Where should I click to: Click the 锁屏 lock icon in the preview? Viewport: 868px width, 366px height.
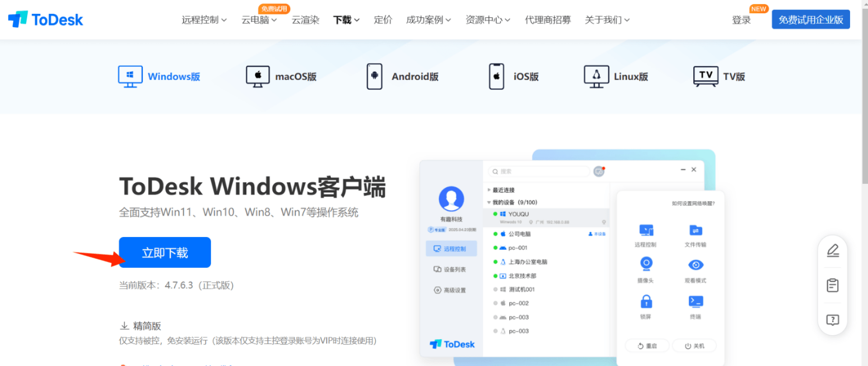pos(646,301)
